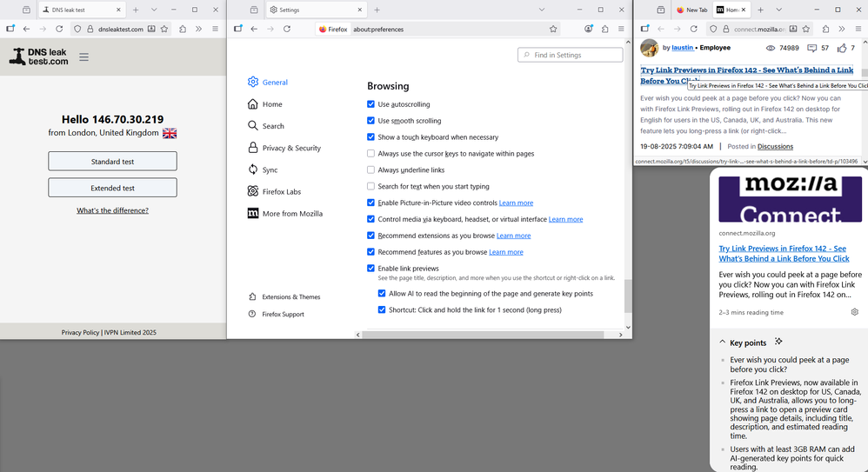
Task: Open Privacy & Security settings category
Action: 291,148
